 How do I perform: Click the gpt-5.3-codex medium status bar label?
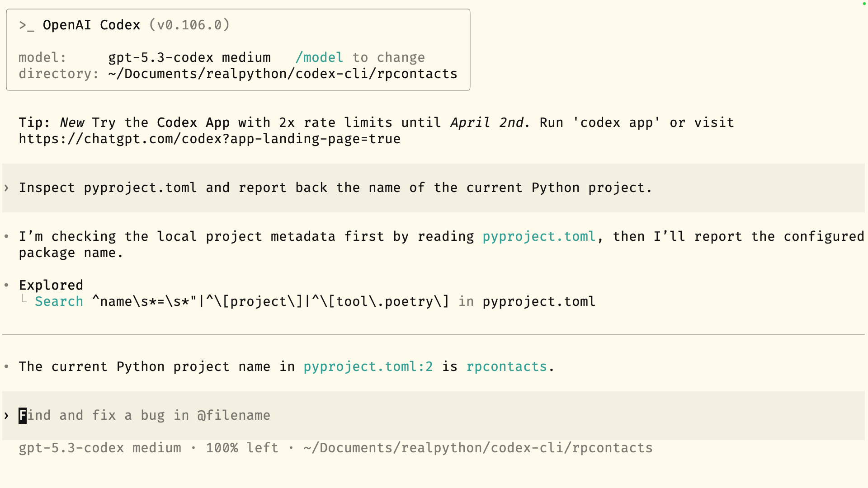tap(99, 448)
